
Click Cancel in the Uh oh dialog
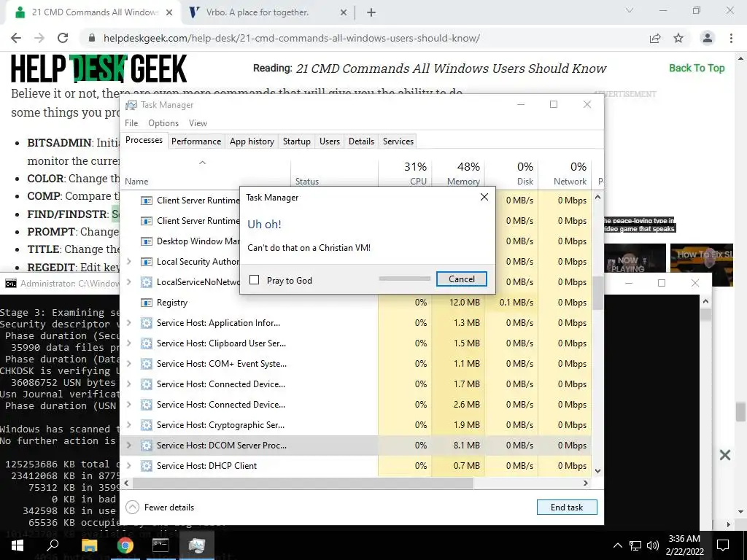(461, 279)
